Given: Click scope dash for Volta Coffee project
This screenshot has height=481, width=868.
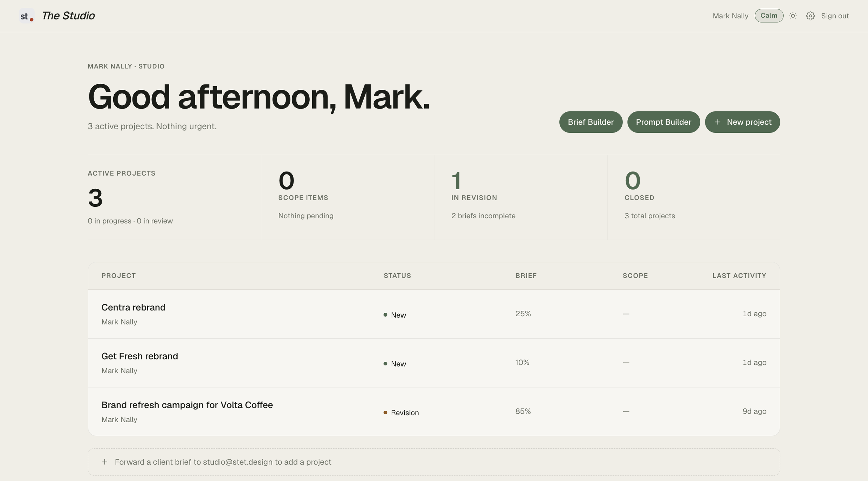Looking at the screenshot, I should click(x=626, y=412).
